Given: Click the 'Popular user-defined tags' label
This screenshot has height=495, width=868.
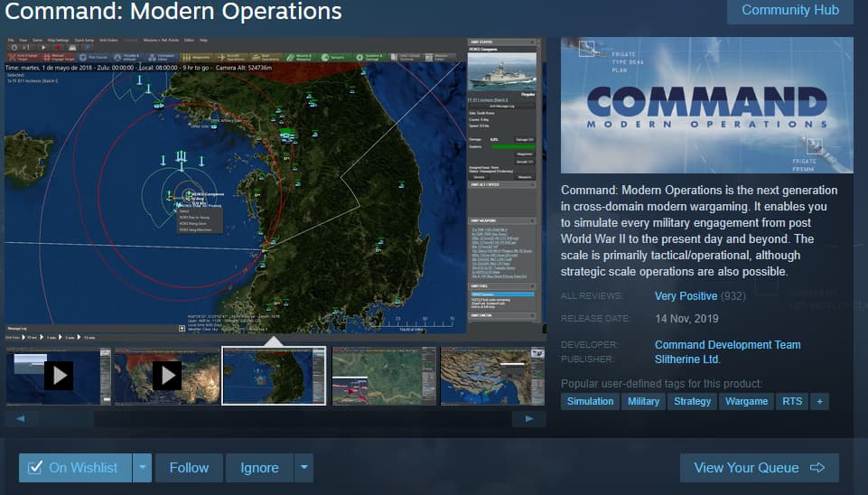Looking at the screenshot, I should [x=661, y=384].
